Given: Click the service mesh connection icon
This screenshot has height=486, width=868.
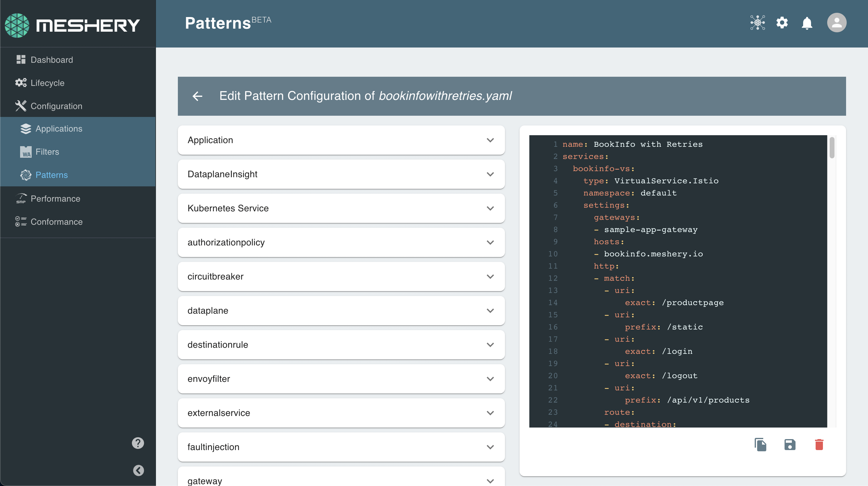Looking at the screenshot, I should pos(757,23).
